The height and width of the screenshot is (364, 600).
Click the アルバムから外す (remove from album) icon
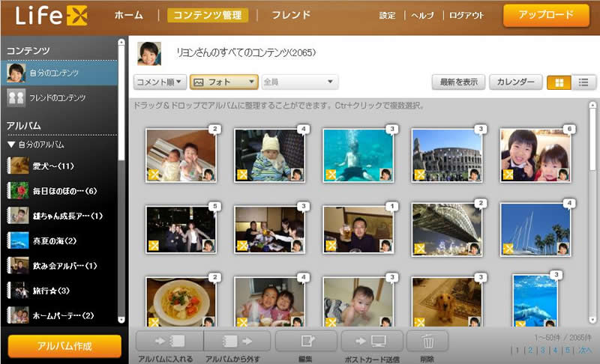[237, 342]
